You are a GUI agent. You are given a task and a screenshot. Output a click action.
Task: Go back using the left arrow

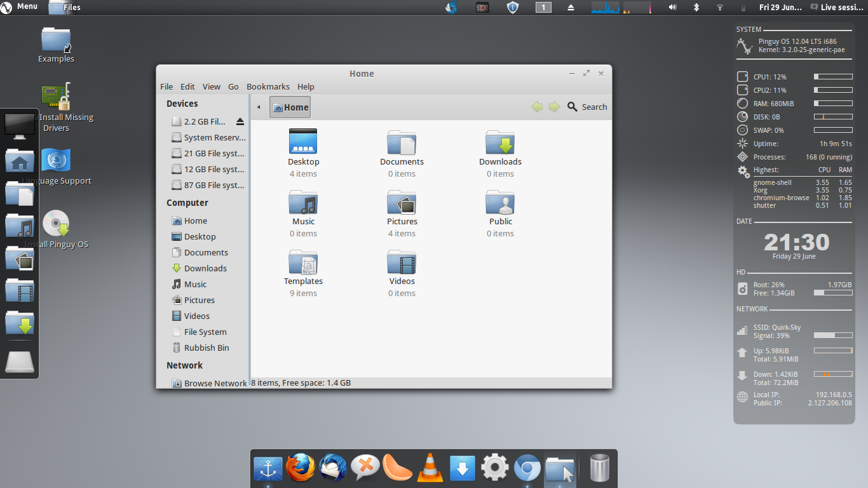tap(537, 107)
